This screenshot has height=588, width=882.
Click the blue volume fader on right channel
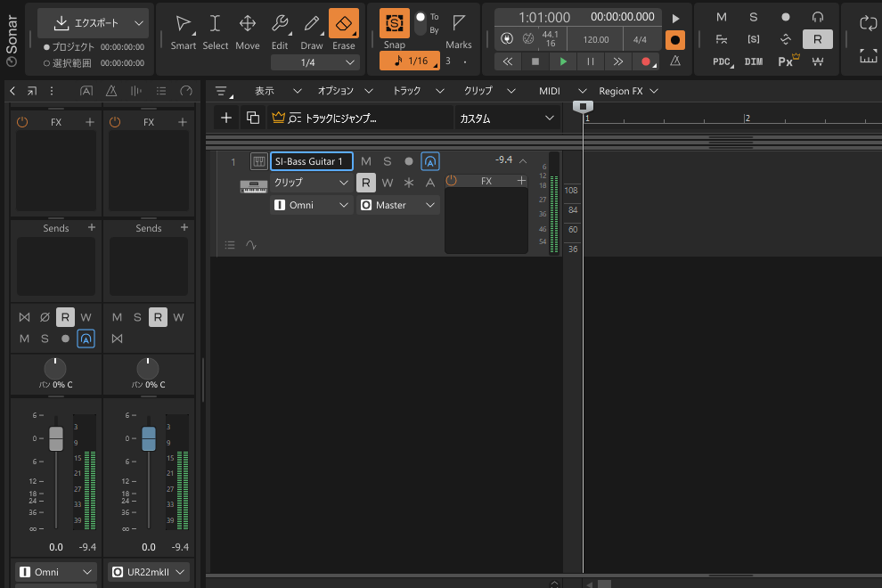149,438
